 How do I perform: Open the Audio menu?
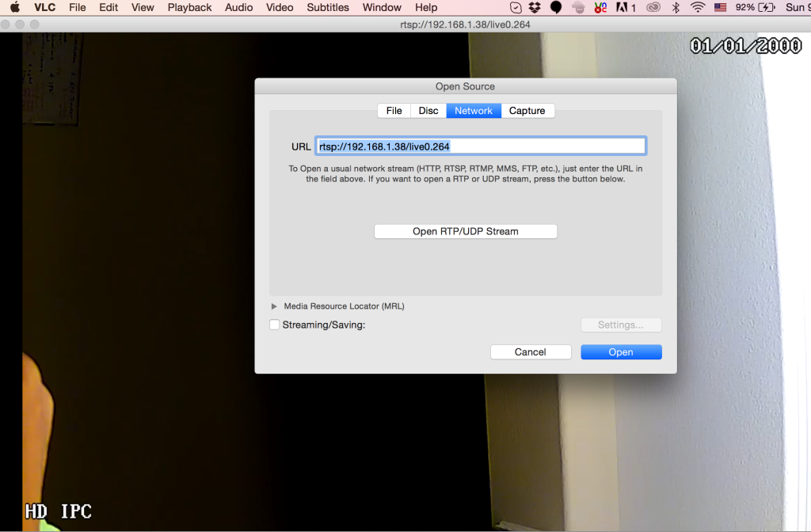239,7
